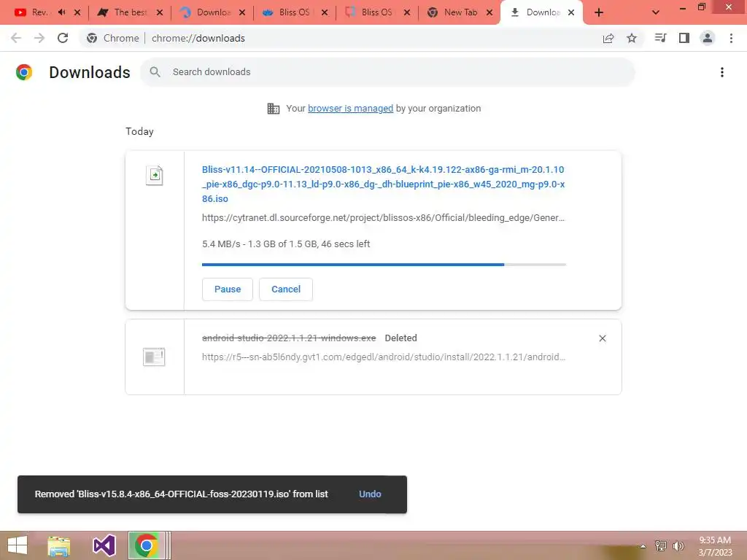Viewport: 747px width, 560px height.
Task: Reload the downloads page
Action: tap(63, 38)
